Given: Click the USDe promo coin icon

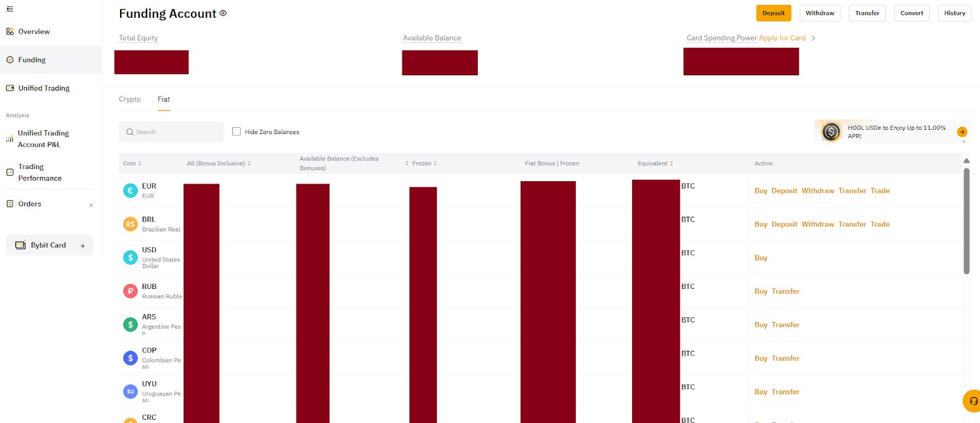Looking at the screenshot, I should click(x=831, y=132).
